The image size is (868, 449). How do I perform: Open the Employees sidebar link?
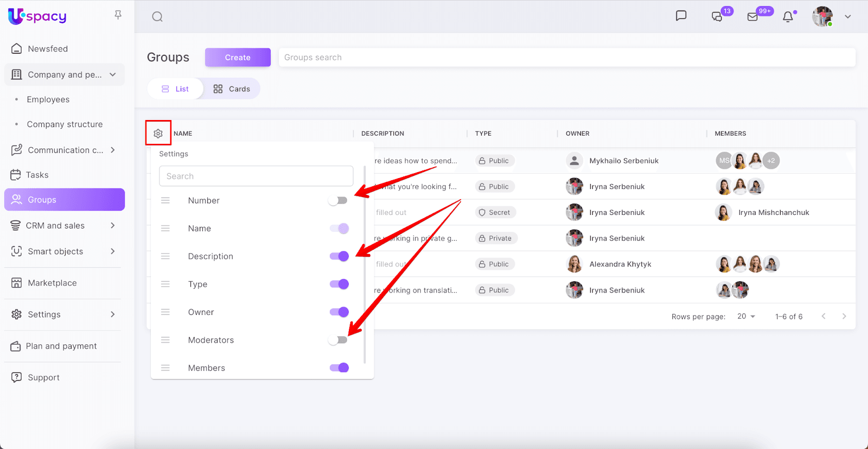(48, 99)
